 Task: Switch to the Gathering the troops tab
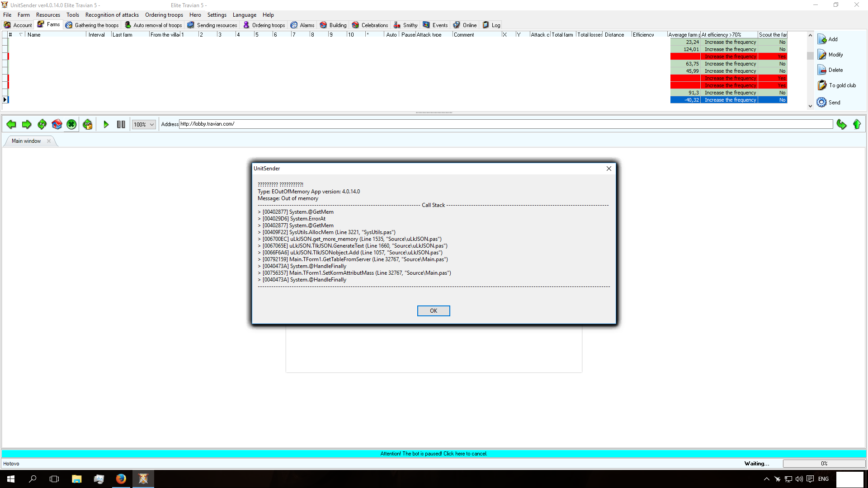point(92,25)
